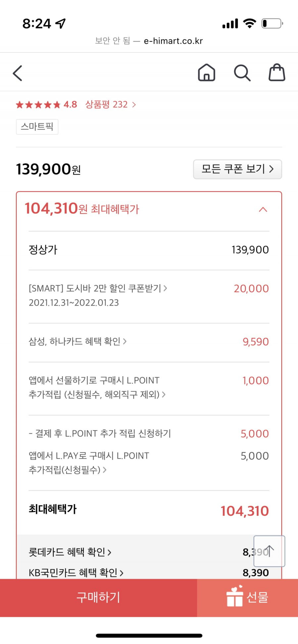Open 롯데카드 혜택 확인 details
The height and width of the screenshot is (644, 298).
[70, 552]
